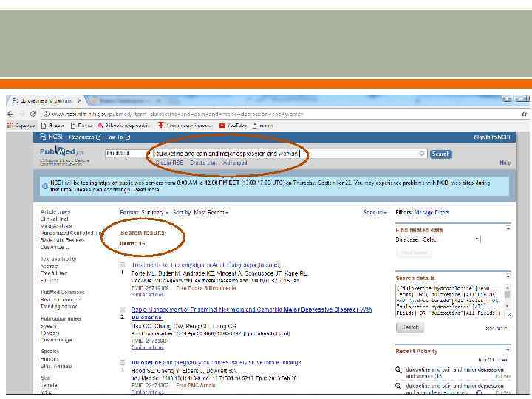Open the Database Select combo box
The image size is (532, 399).
[451, 239]
